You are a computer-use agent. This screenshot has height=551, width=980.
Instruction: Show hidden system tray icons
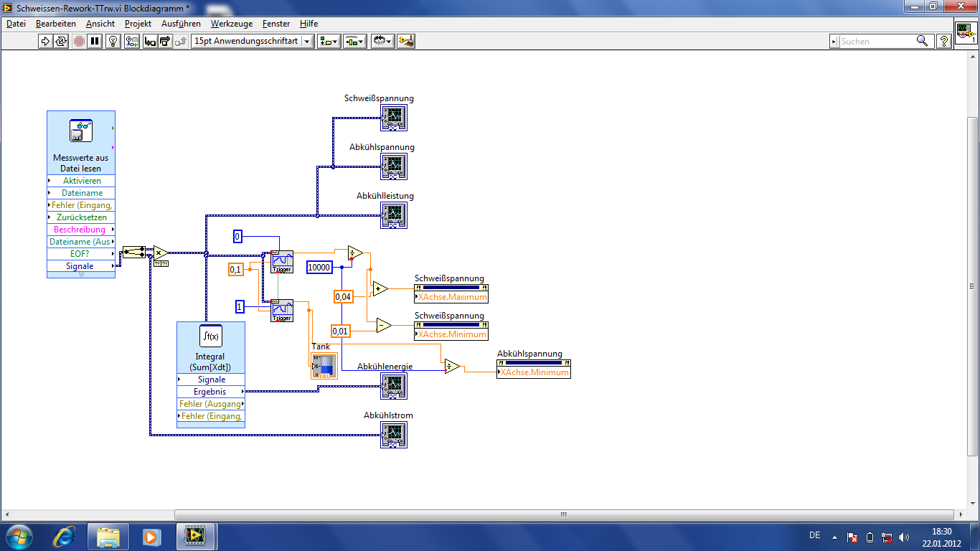[834, 537]
